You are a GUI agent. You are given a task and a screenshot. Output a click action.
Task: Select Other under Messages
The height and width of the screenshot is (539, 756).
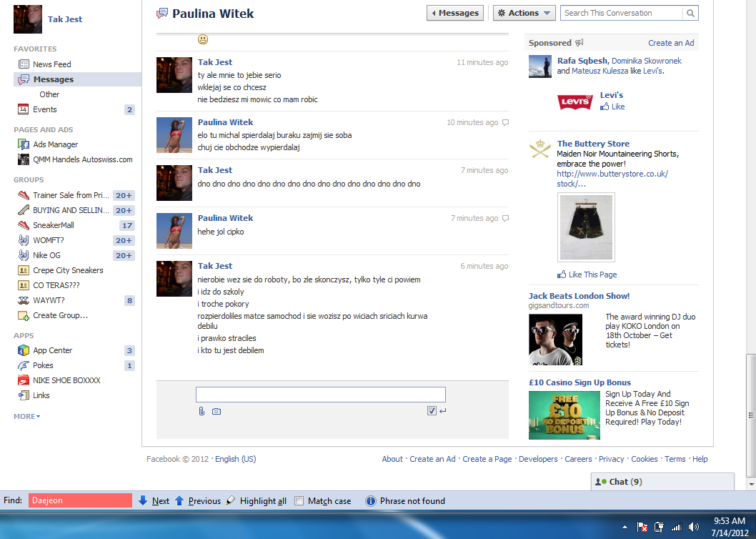49,94
